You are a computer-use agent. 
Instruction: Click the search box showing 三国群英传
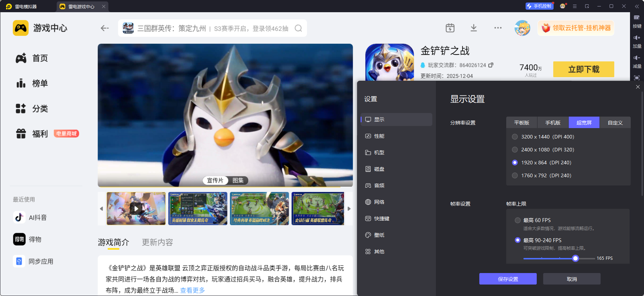pos(212,28)
